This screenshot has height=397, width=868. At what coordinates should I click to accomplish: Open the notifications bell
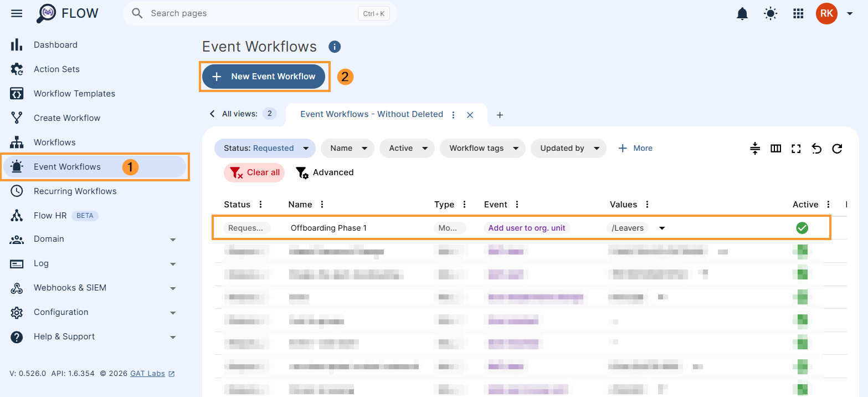pyautogui.click(x=742, y=14)
